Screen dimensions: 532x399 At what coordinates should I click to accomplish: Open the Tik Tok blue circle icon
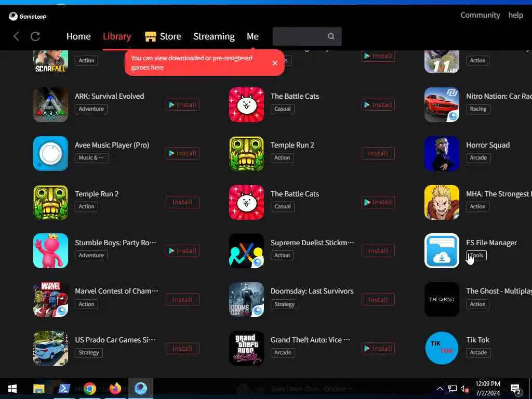pos(442,349)
